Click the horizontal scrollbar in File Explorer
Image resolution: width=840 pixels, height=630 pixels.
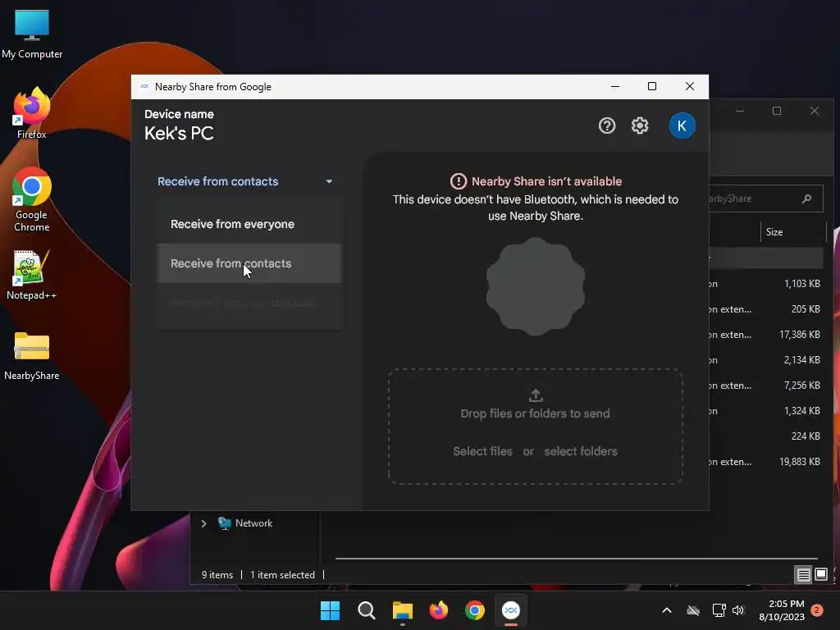click(x=577, y=558)
